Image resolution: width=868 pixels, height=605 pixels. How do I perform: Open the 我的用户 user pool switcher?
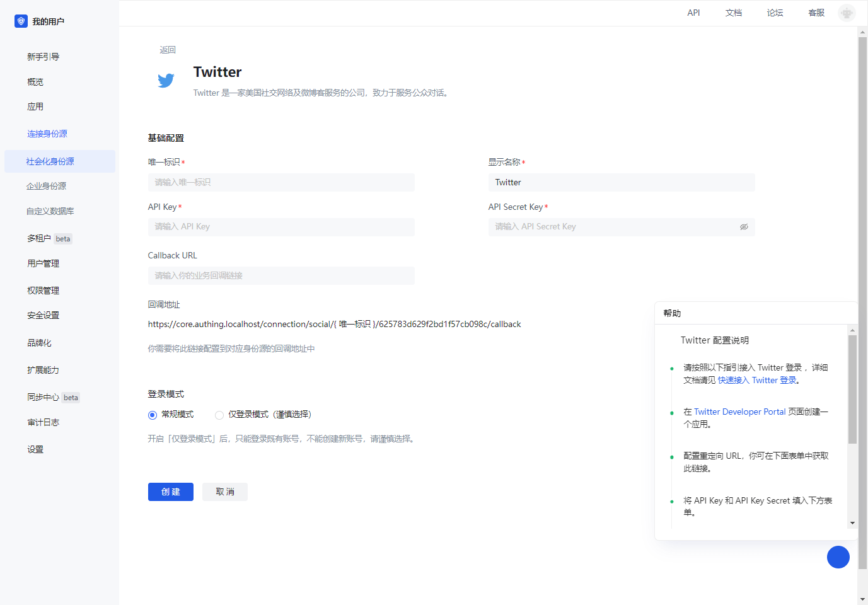point(48,21)
